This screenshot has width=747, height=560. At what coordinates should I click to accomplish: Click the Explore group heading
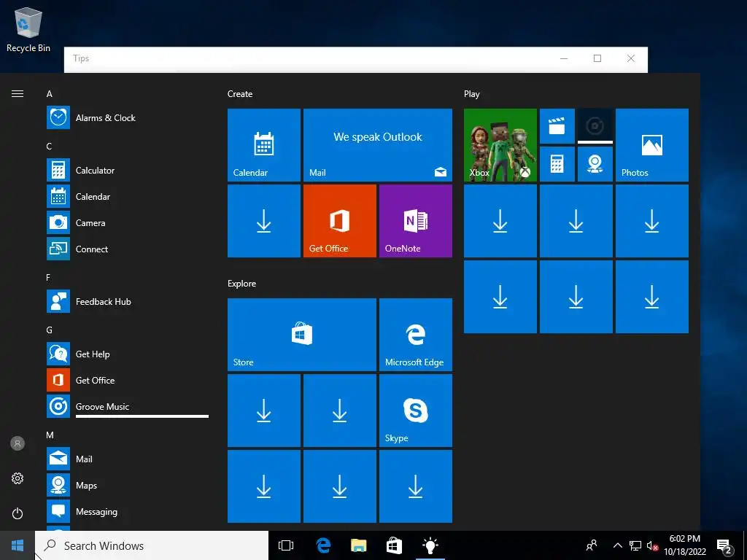(x=242, y=284)
